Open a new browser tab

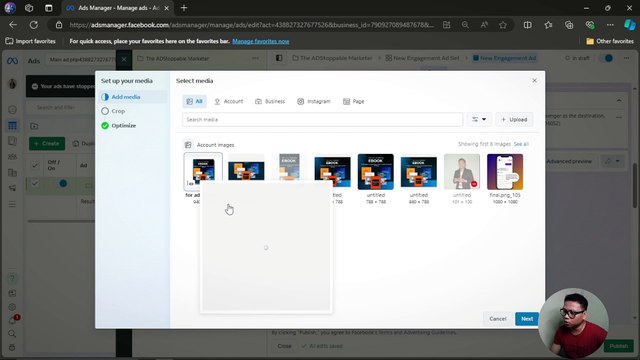(x=184, y=8)
